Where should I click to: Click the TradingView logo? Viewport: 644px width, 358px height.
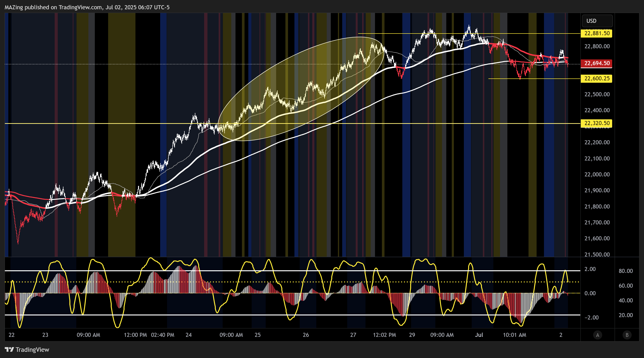[27, 349]
